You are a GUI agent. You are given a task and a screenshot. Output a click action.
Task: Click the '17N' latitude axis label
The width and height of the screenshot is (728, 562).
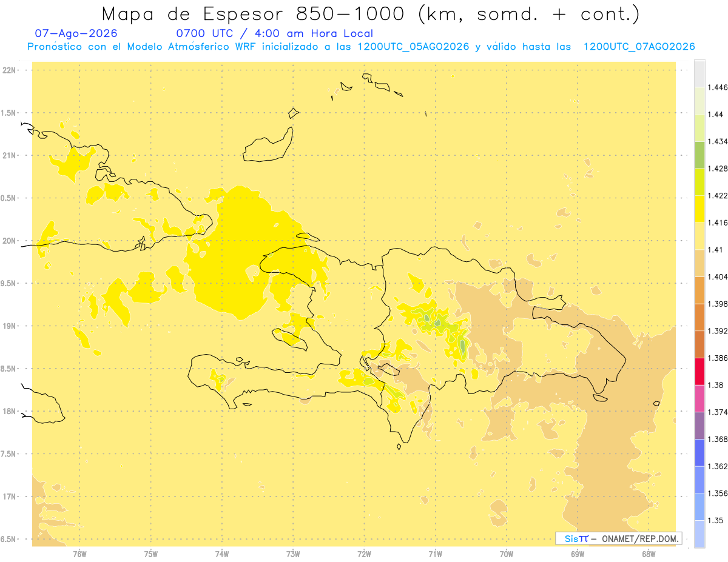(9, 497)
